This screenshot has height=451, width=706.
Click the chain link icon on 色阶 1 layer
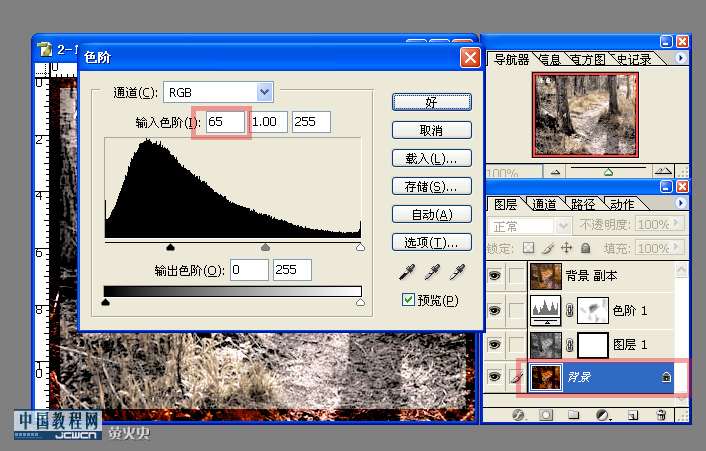pyautogui.click(x=570, y=310)
